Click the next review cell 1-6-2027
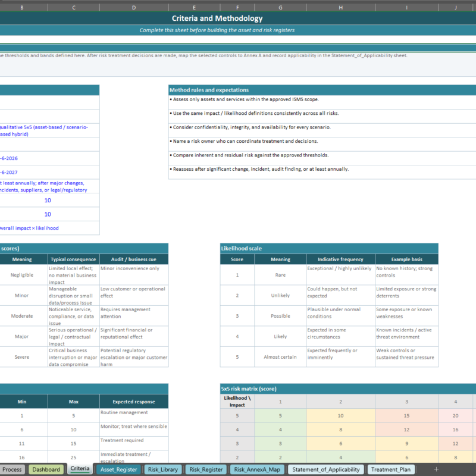Image resolution: width=476 pixels, height=476 pixels. point(48,172)
